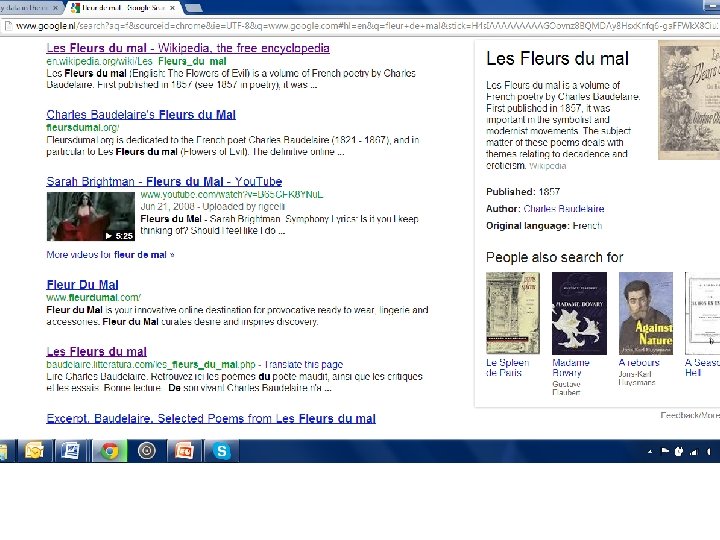
Task: Click the French original language link
Action: pyautogui.click(x=587, y=225)
